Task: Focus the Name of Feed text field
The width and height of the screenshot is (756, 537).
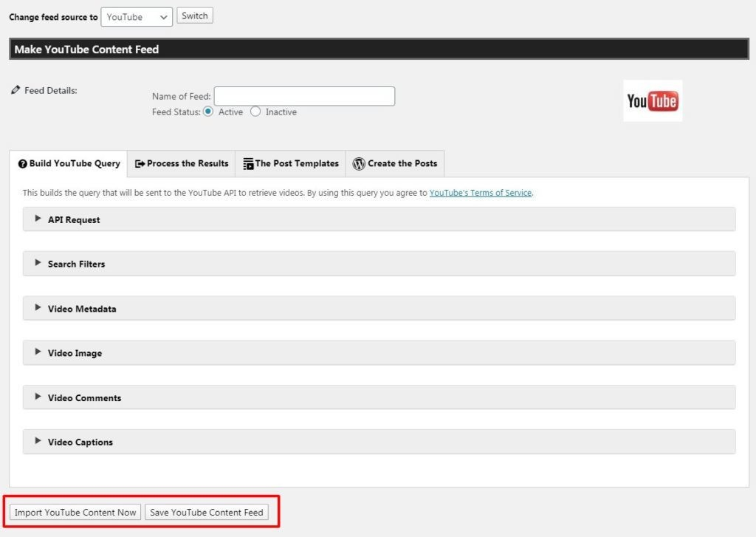Action: point(304,96)
